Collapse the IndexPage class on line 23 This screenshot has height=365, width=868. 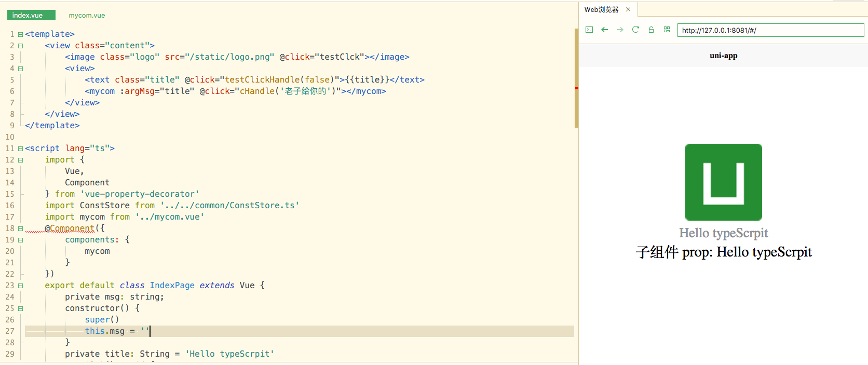(21, 286)
